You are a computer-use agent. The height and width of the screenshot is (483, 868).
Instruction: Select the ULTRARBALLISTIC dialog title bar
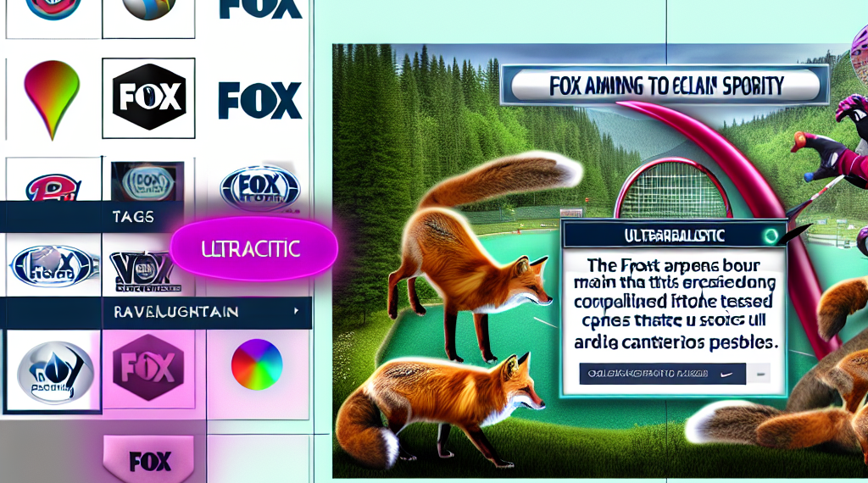pos(675,235)
